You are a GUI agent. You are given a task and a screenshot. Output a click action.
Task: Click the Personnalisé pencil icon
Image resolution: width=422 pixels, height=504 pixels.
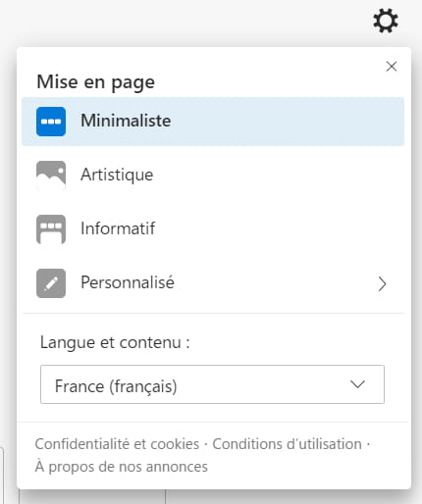51,283
